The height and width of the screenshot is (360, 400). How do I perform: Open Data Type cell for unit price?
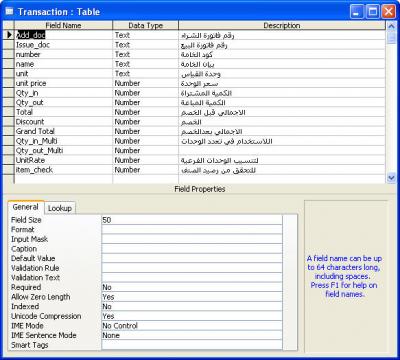click(x=146, y=83)
